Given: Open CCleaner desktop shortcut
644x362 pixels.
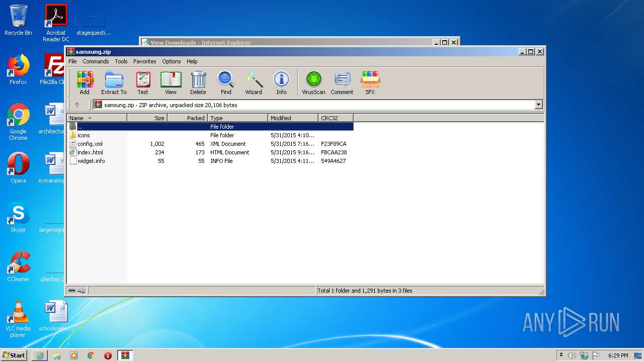Looking at the screenshot, I should point(18,266).
